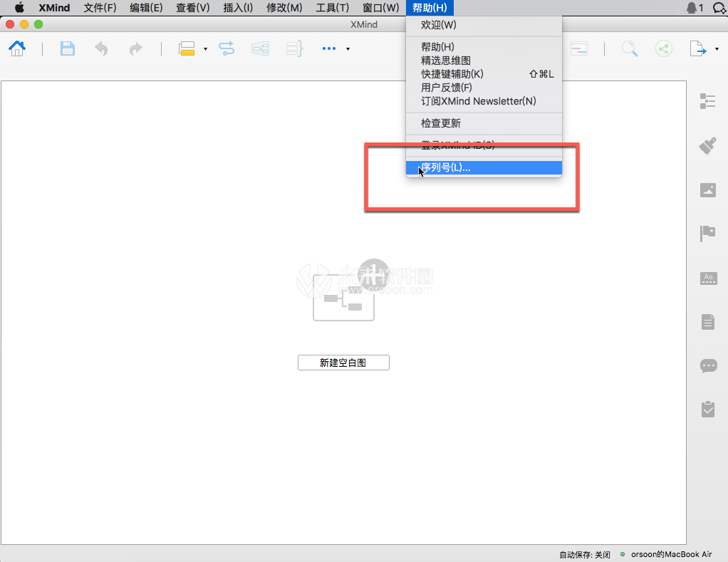Open the Outline panel in the sidebar
This screenshot has width=728, height=562.
click(x=707, y=101)
